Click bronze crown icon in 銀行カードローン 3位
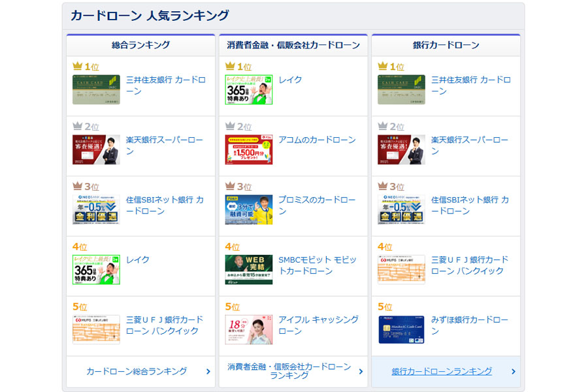The image size is (588, 392). 383,186
